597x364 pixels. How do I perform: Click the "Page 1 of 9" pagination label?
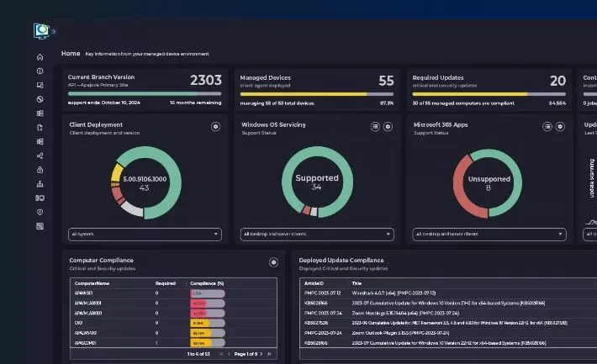[246, 354]
